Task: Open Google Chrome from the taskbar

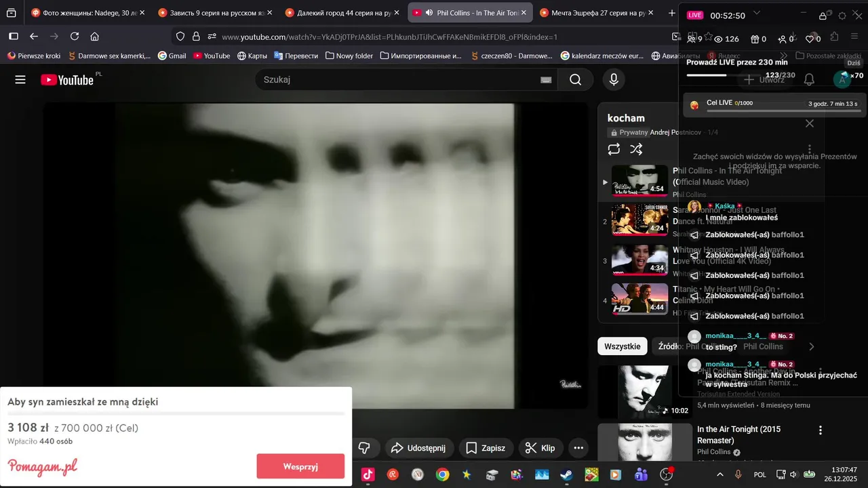Action: tap(442, 474)
